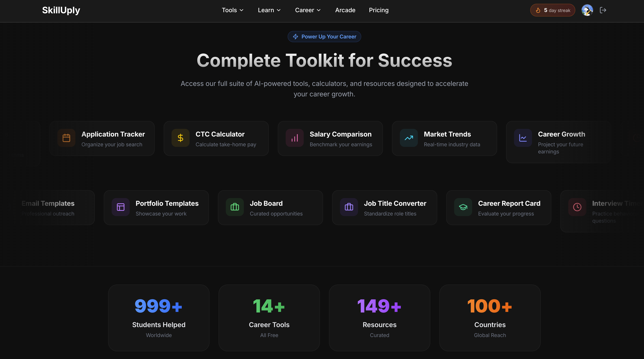This screenshot has width=644, height=359.
Task: Click the Job Title Converter briefcase icon
Action: 349,207
